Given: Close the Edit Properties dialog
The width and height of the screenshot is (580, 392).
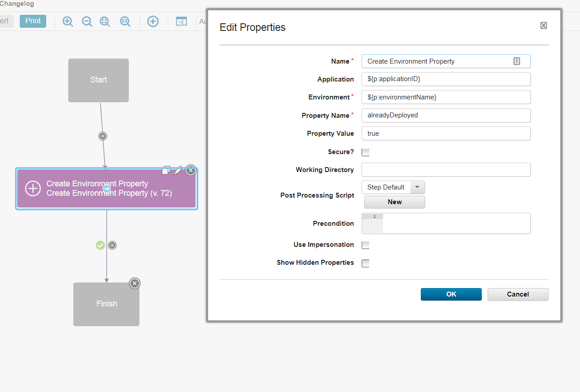Looking at the screenshot, I should 543,26.
